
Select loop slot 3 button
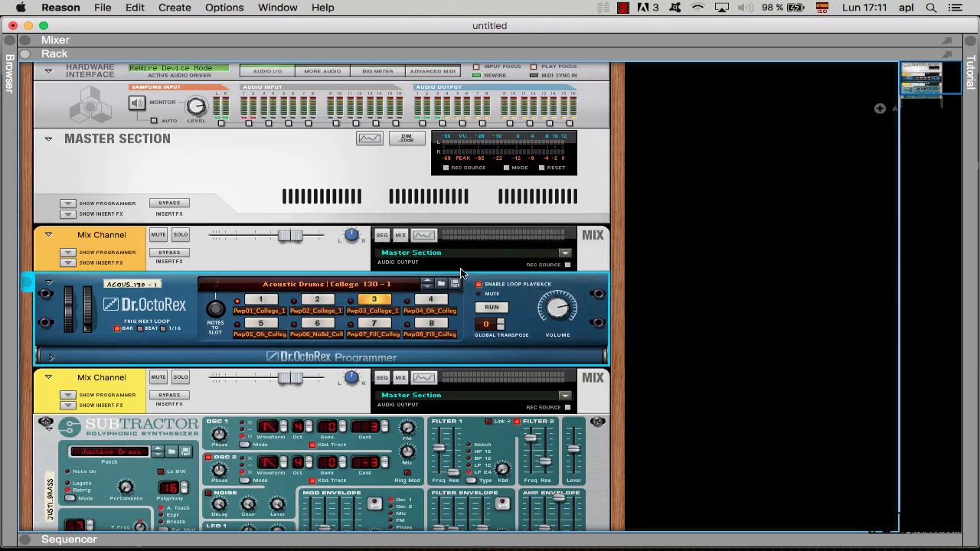point(374,299)
